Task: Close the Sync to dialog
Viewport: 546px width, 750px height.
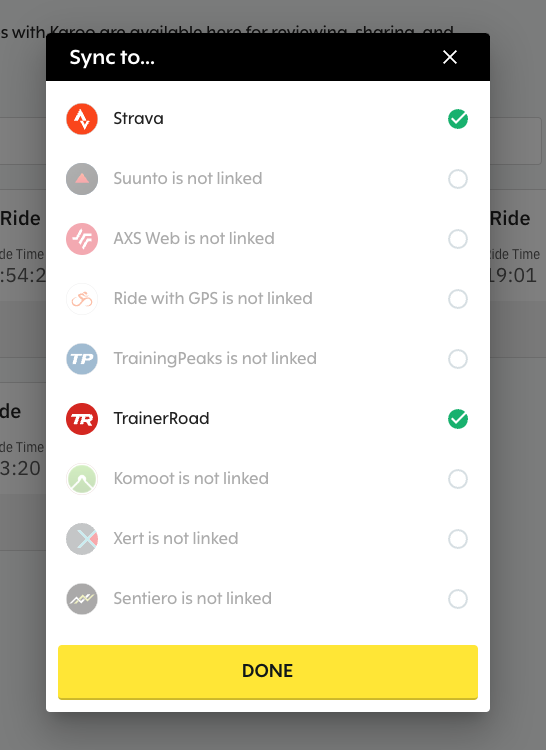Action: 450,57
